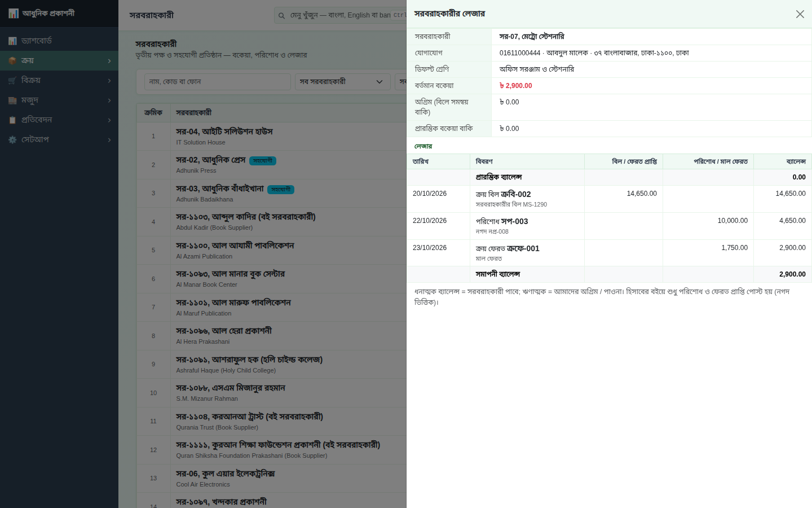Viewport: 812px width, 508px height.
Task: Select supplier row Al Hera Prakashani
Action: 271,336
